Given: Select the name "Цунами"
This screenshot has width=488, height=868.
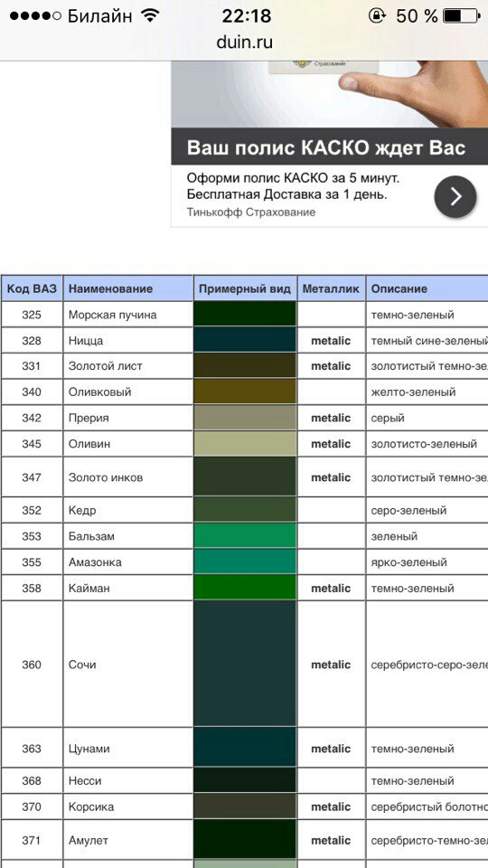Looking at the screenshot, I should [89, 749].
